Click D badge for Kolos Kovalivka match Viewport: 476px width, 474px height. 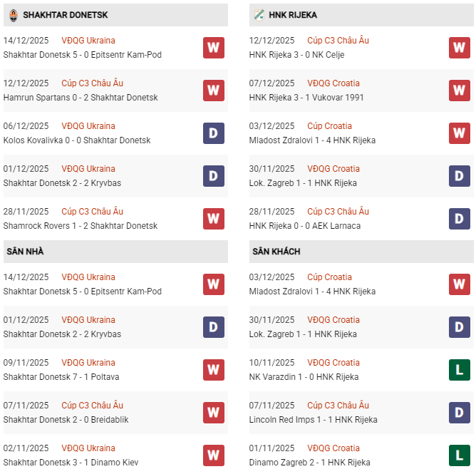tap(214, 133)
